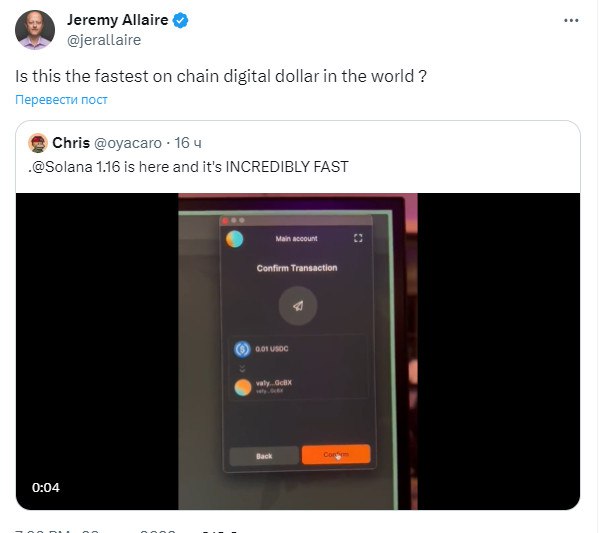Click the orange Confirm button
The image size is (599, 533).
click(336, 454)
